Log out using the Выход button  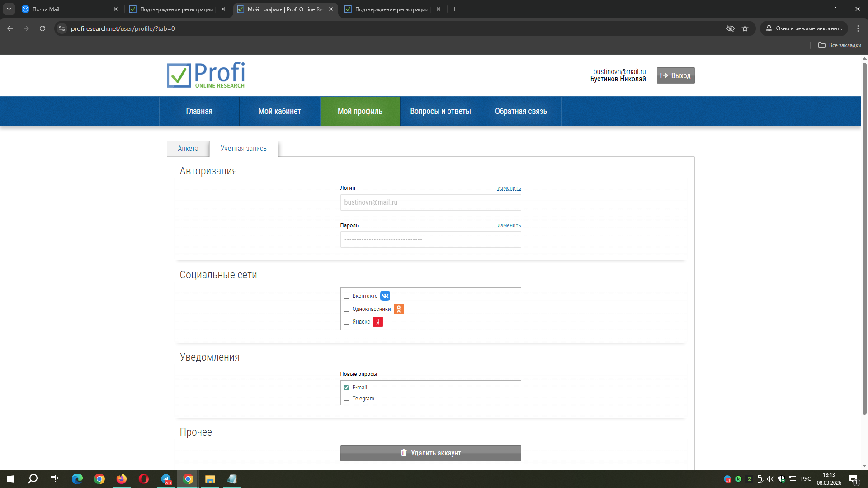[x=675, y=75]
